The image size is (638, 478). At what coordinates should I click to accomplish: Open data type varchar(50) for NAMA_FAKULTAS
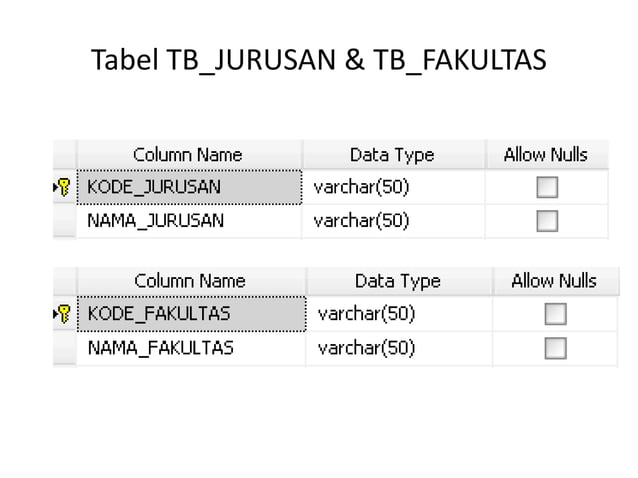[x=399, y=348]
